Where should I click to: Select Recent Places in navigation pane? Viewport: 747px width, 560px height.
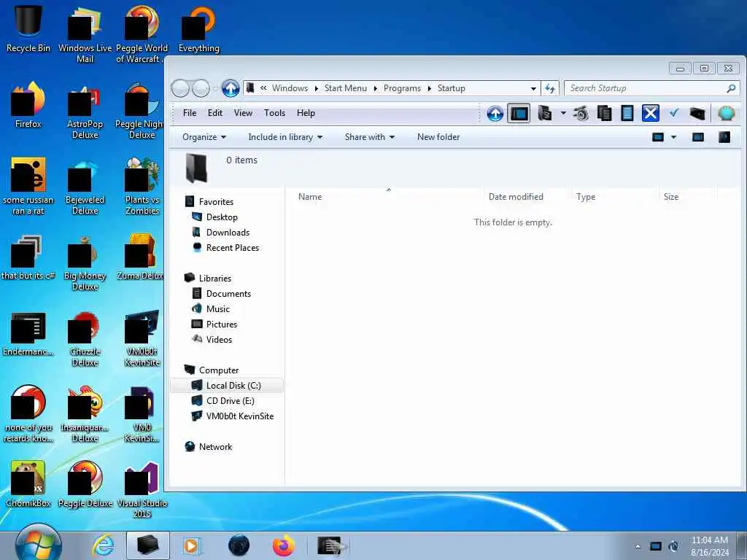pyautogui.click(x=233, y=248)
